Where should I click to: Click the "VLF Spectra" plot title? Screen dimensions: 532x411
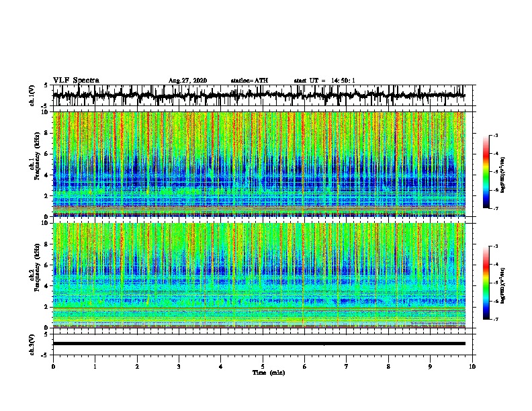coord(76,80)
